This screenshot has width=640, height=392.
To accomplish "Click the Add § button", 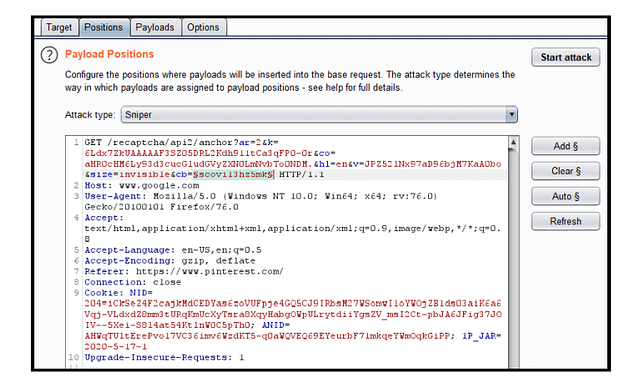I will (566, 146).
